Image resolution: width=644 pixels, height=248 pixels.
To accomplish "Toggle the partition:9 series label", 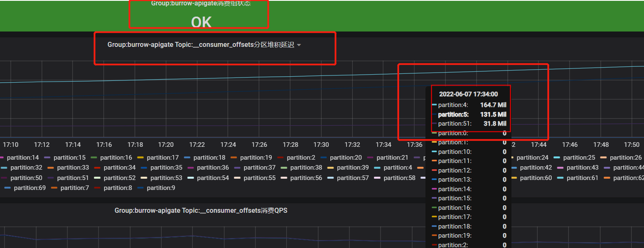I will pyautogui.click(x=161, y=188).
